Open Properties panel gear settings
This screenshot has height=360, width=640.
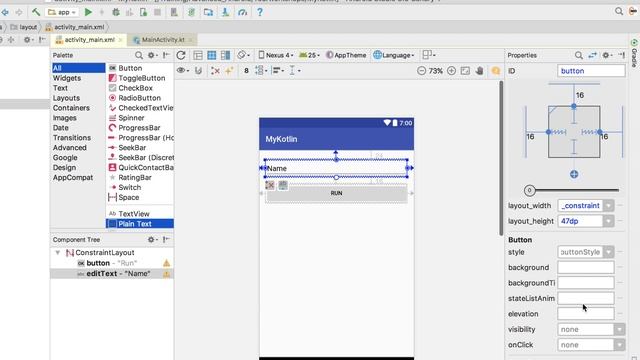pyautogui.click(x=607, y=55)
